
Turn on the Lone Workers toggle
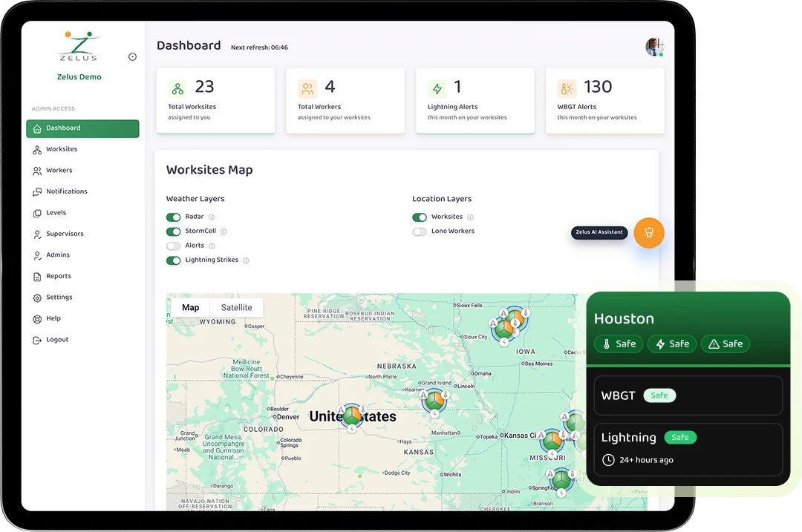(420, 231)
